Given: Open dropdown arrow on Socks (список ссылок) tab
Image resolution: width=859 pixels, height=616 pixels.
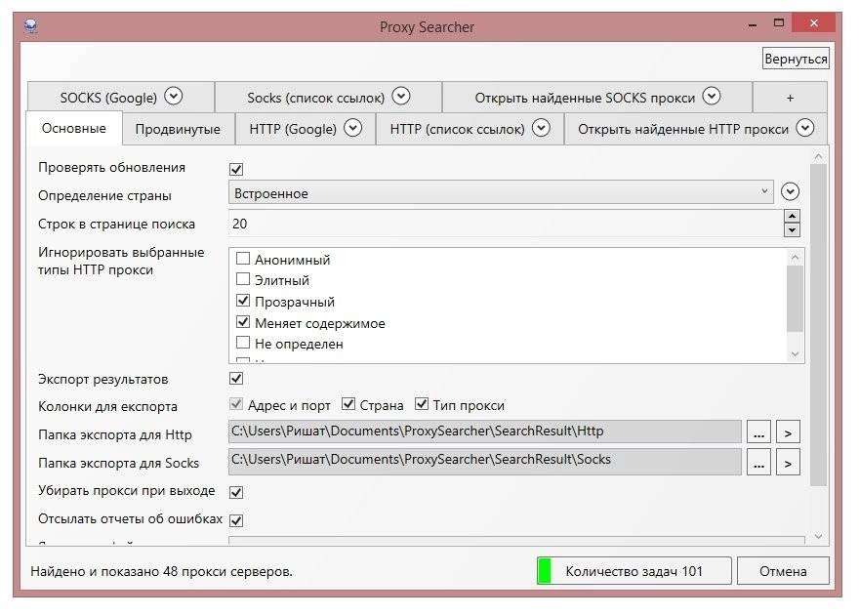Looking at the screenshot, I should 401,97.
